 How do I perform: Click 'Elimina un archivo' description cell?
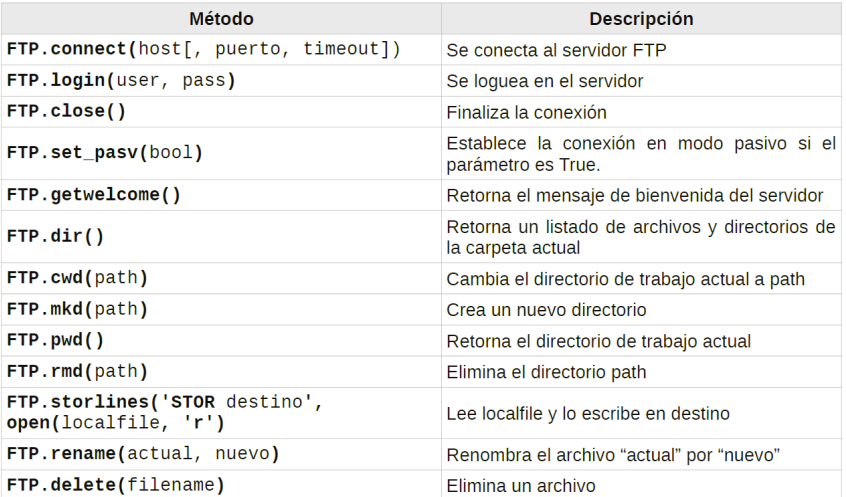click(x=520, y=486)
